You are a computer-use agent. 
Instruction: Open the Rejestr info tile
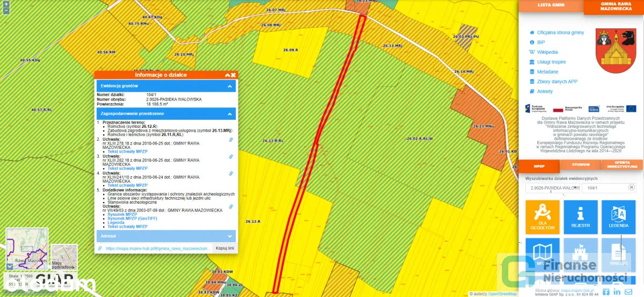(x=580, y=216)
